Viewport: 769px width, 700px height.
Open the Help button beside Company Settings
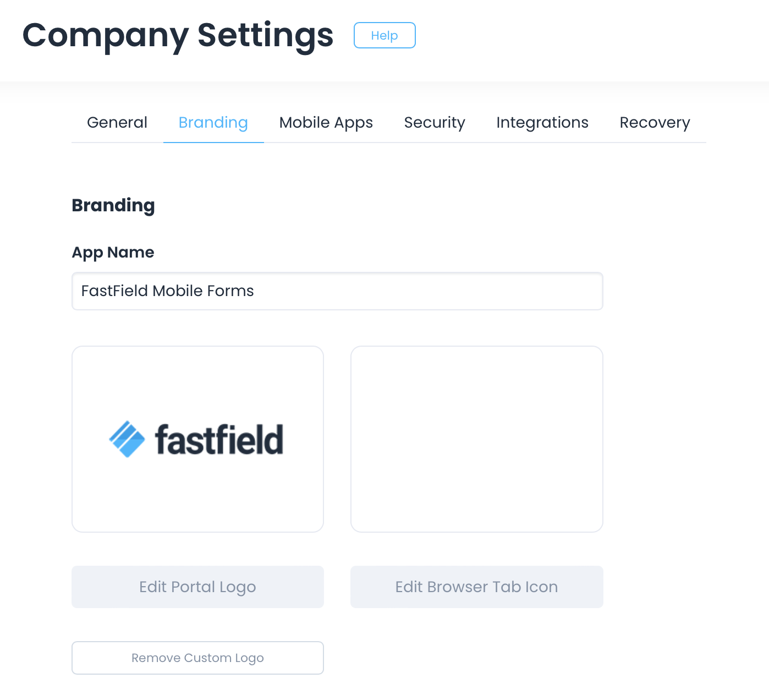tap(384, 35)
